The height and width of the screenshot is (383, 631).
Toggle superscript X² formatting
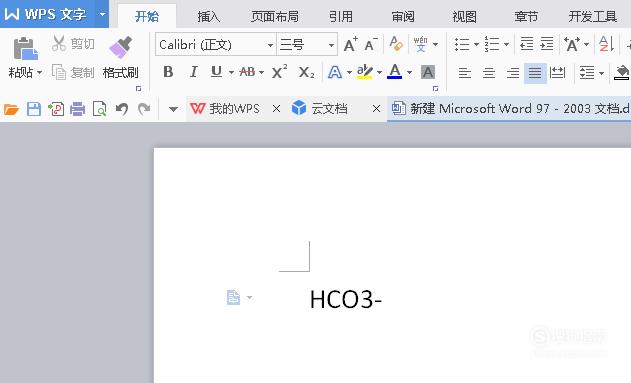279,72
